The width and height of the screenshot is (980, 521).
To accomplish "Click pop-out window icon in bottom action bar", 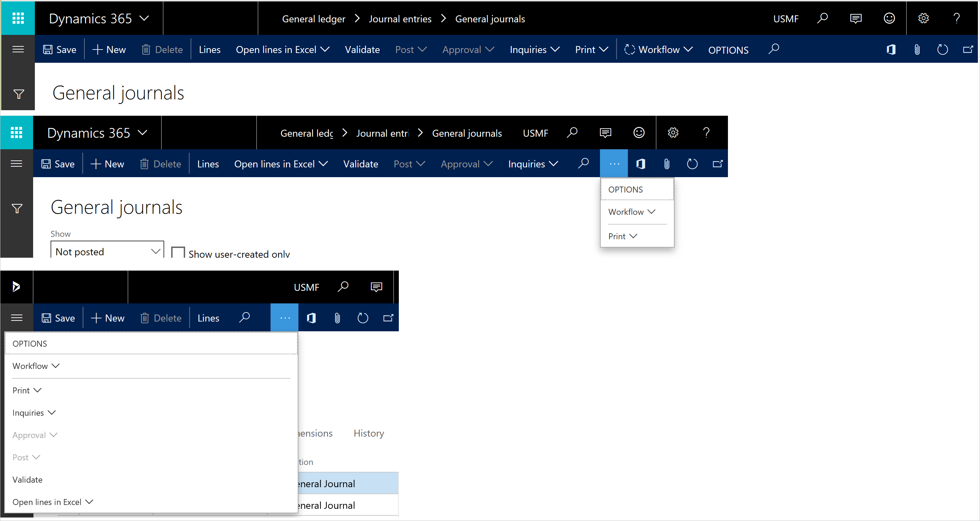I will [388, 318].
